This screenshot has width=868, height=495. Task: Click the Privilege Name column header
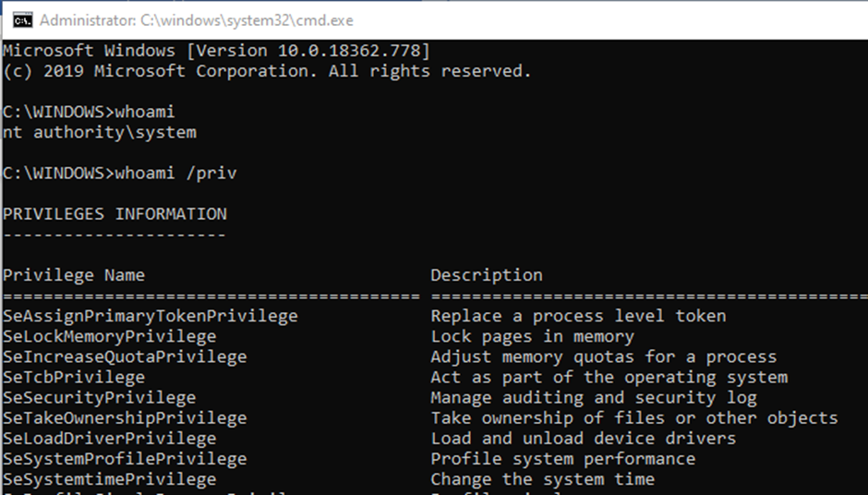point(74,275)
